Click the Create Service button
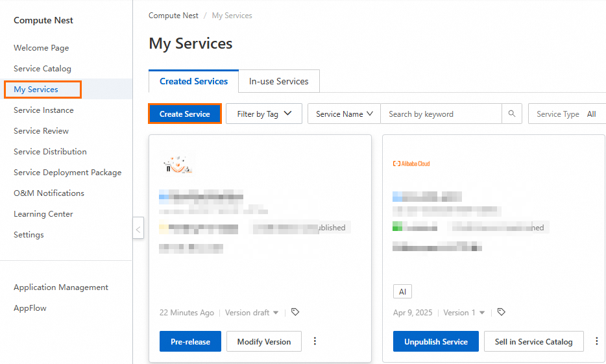Viewport: 606px width, 364px height. coord(185,114)
